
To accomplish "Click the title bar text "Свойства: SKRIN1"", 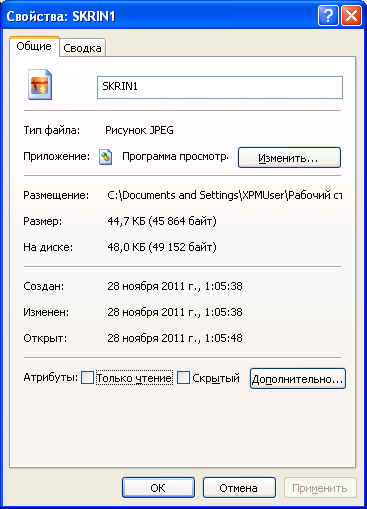I will tap(61, 16).
